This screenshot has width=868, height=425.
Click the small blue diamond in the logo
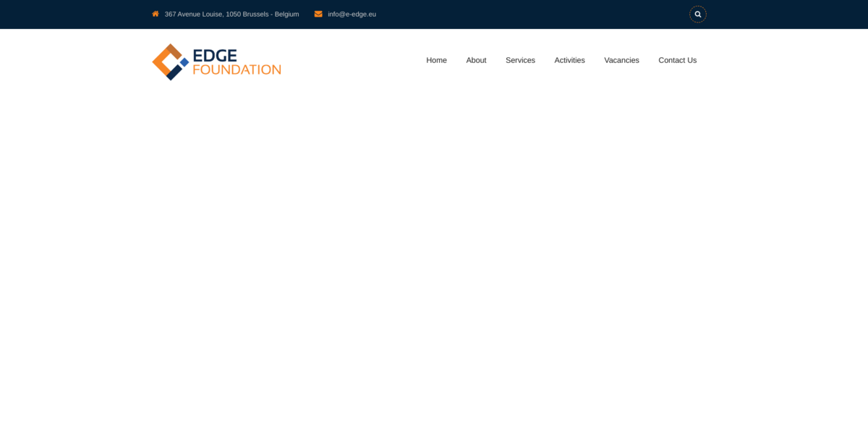(184, 63)
